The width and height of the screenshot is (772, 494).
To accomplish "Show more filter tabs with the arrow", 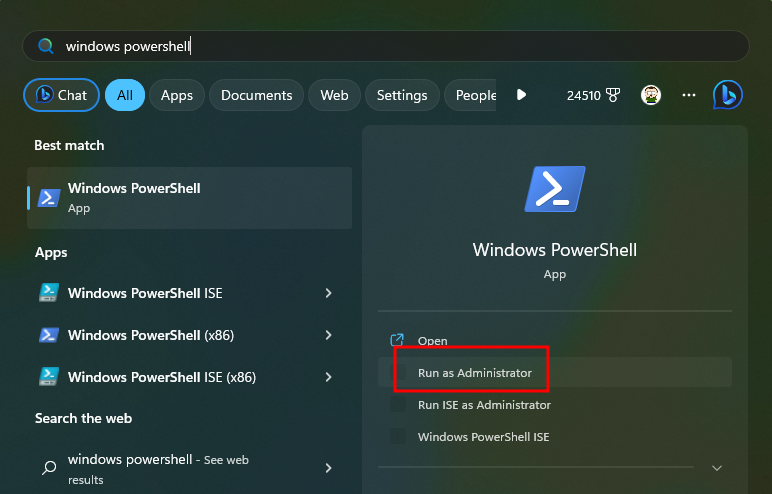I will 521,95.
